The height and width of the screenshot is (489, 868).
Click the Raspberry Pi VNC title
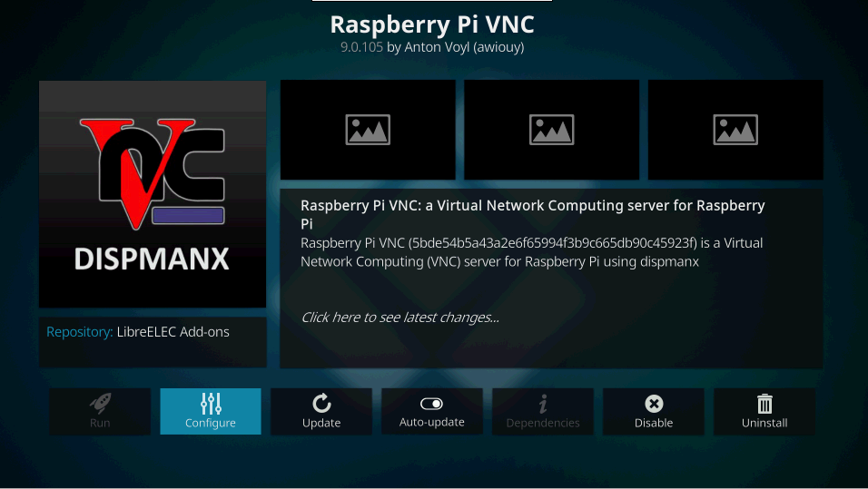click(x=432, y=24)
